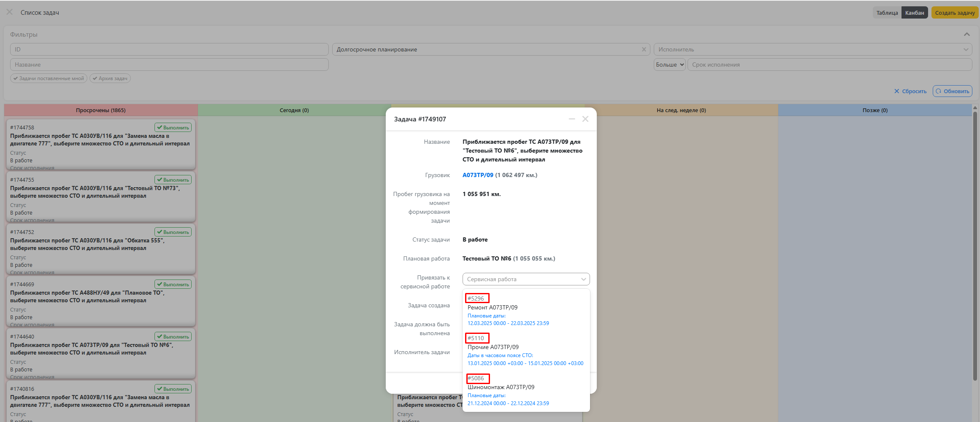Switch to the Таблица view
980x422 pixels.
pyautogui.click(x=887, y=13)
